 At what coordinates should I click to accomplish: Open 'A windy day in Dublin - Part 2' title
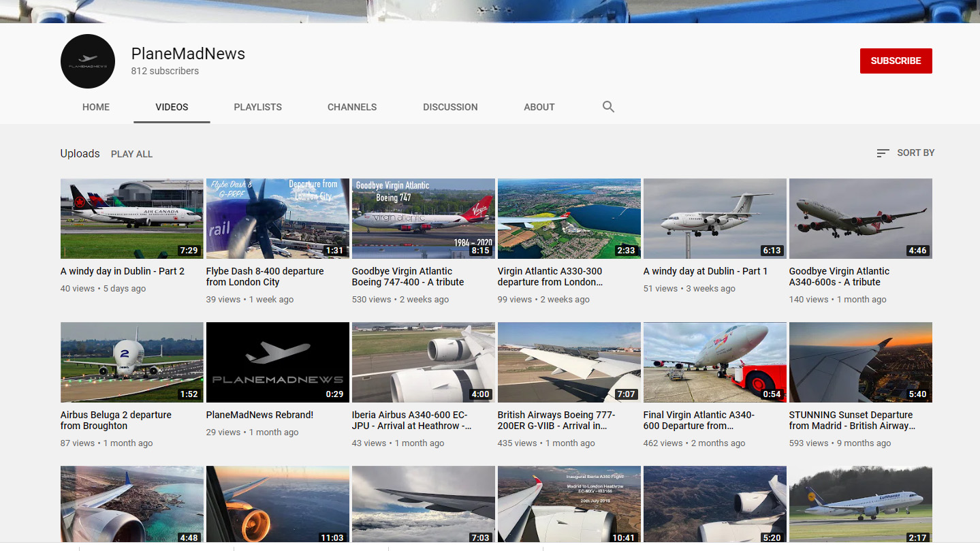click(x=123, y=271)
